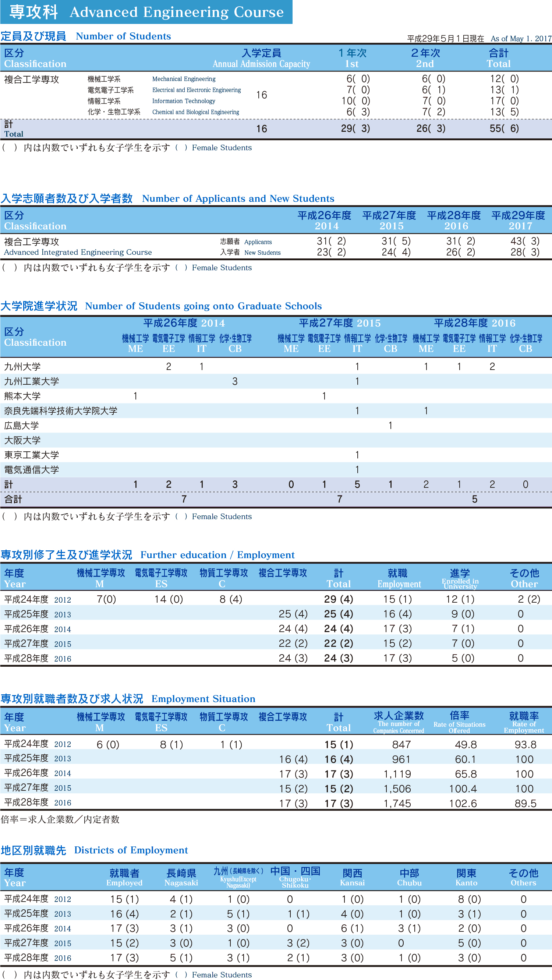Click the "31( 5)" applicants value for 2015
This screenshot has height=980, width=552.
[396, 241]
